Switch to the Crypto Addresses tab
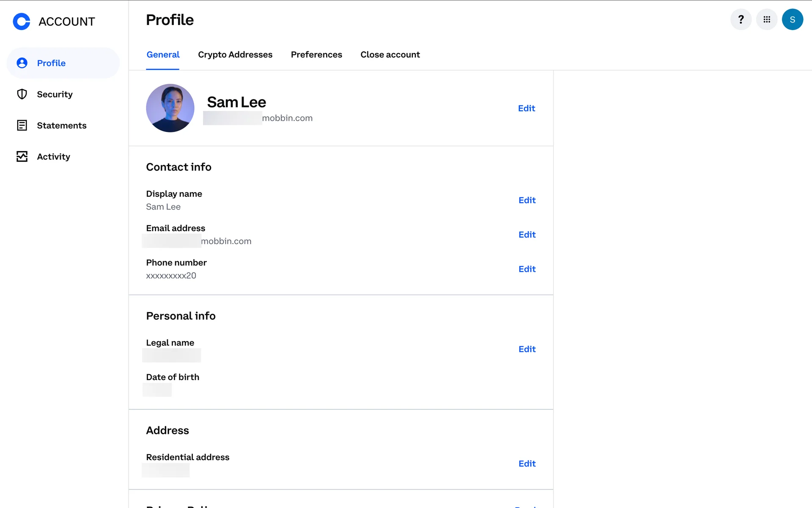 tap(235, 55)
